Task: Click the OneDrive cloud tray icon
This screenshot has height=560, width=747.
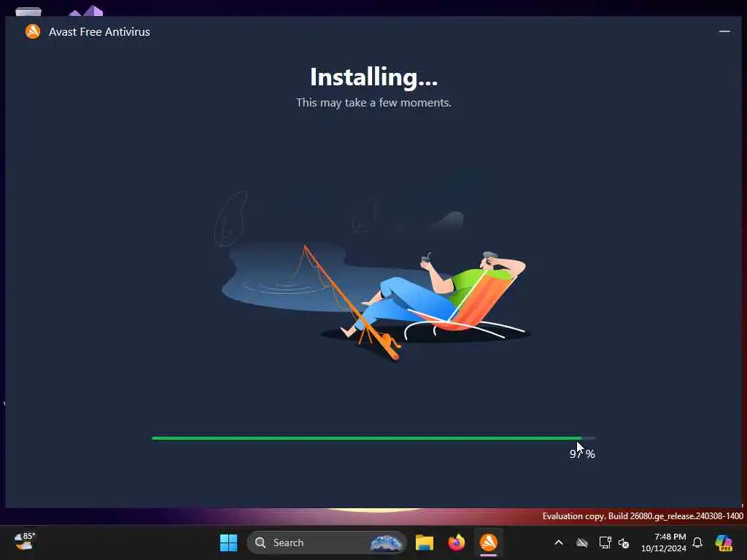Action: (x=581, y=542)
